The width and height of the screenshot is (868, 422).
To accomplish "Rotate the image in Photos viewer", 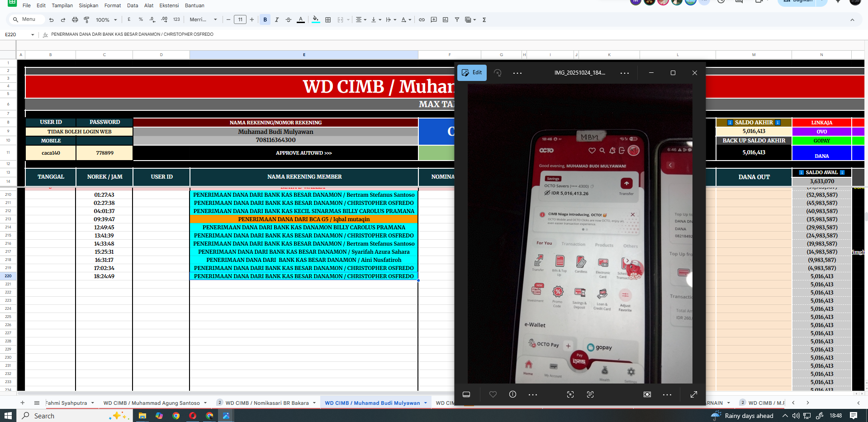I will (x=498, y=73).
